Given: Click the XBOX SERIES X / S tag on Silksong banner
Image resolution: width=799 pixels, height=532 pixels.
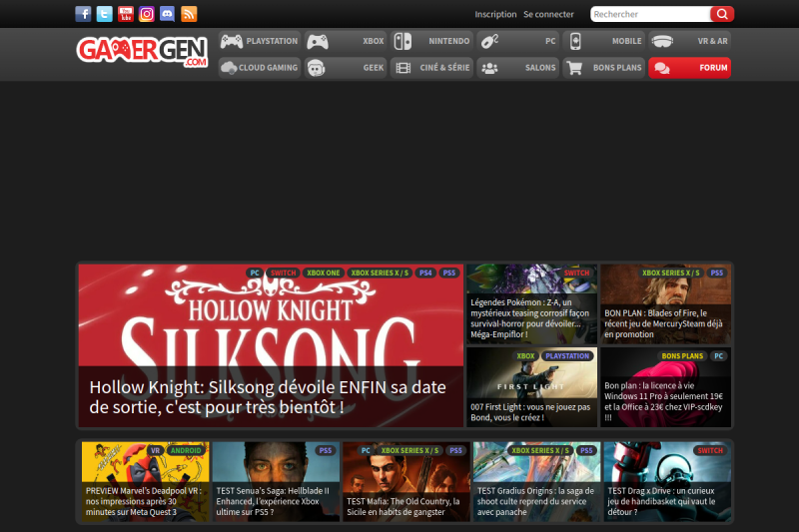Looking at the screenshot, I should click(x=380, y=272).
